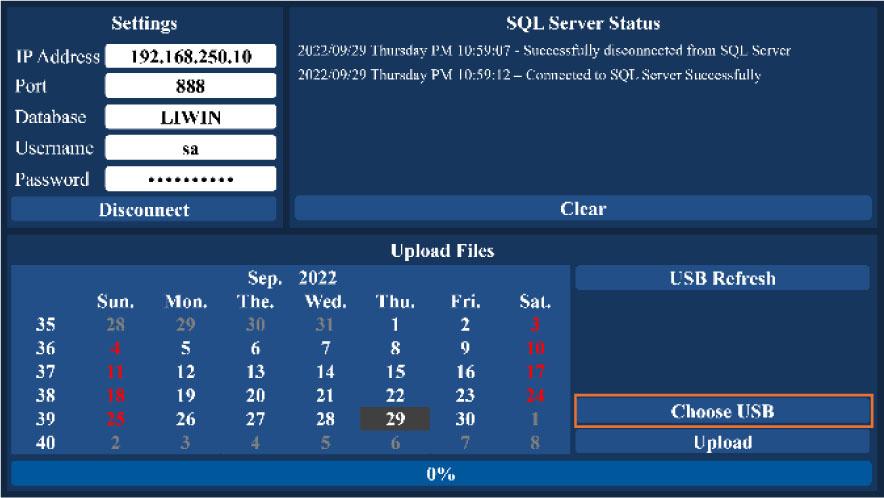The width and height of the screenshot is (884, 498).
Task: Click the 2022 year label in calendar header
Action: (x=317, y=277)
